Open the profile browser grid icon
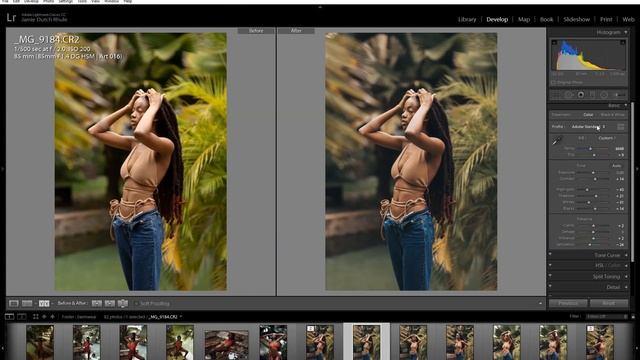 (620, 127)
